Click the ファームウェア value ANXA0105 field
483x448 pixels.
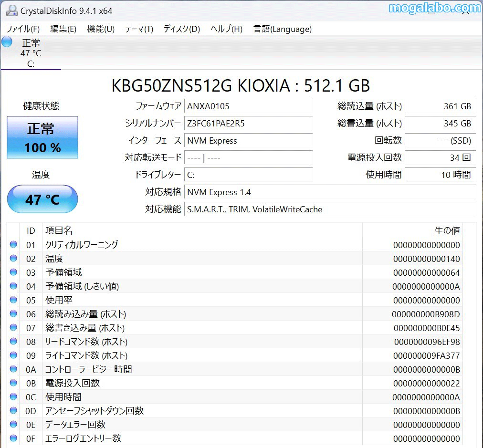[248, 106]
